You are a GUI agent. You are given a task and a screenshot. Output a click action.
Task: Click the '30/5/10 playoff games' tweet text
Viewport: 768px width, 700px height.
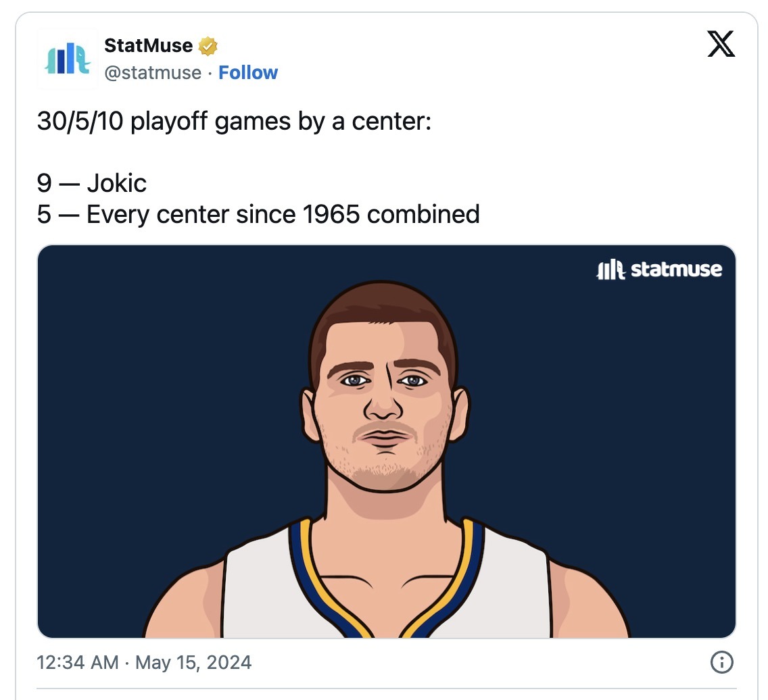[x=234, y=122]
